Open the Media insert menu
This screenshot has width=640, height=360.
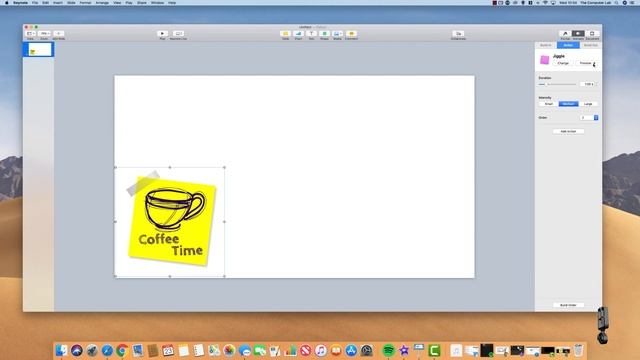pos(338,34)
